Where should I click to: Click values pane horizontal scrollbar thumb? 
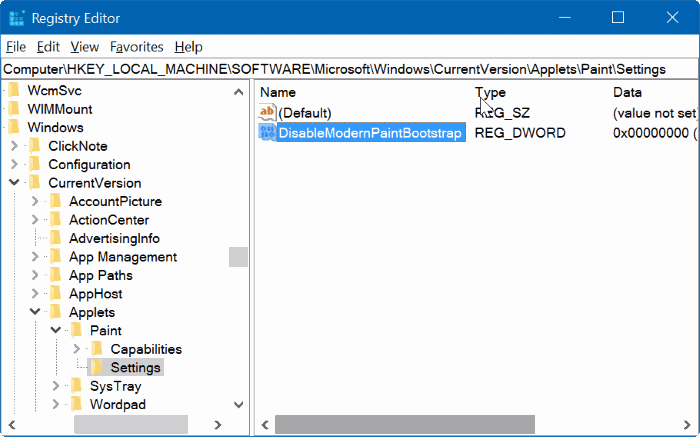click(405, 425)
